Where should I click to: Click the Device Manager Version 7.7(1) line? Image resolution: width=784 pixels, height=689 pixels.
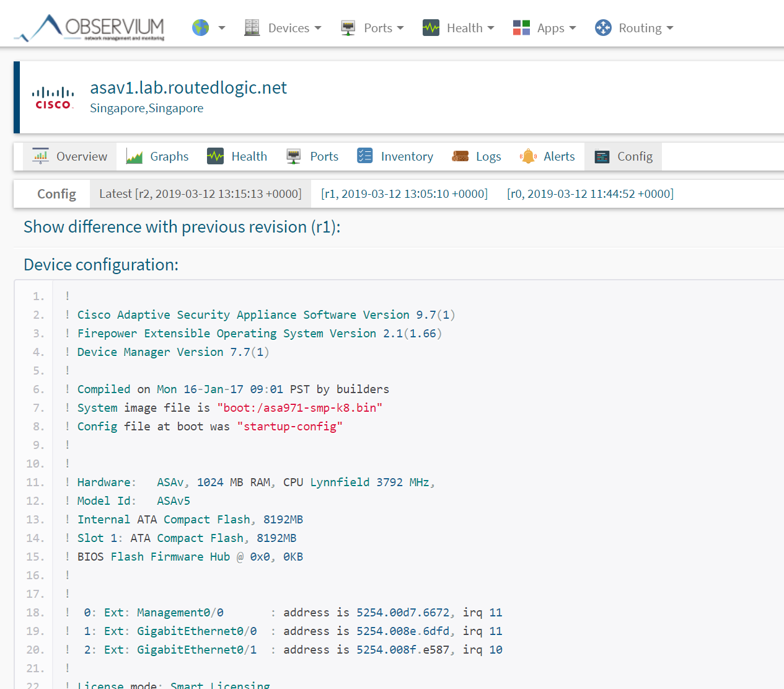coord(167,352)
